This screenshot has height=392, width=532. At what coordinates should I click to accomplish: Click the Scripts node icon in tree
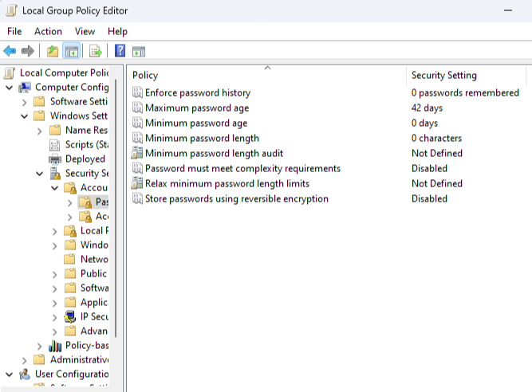pyautogui.click(x=55, y=145)
